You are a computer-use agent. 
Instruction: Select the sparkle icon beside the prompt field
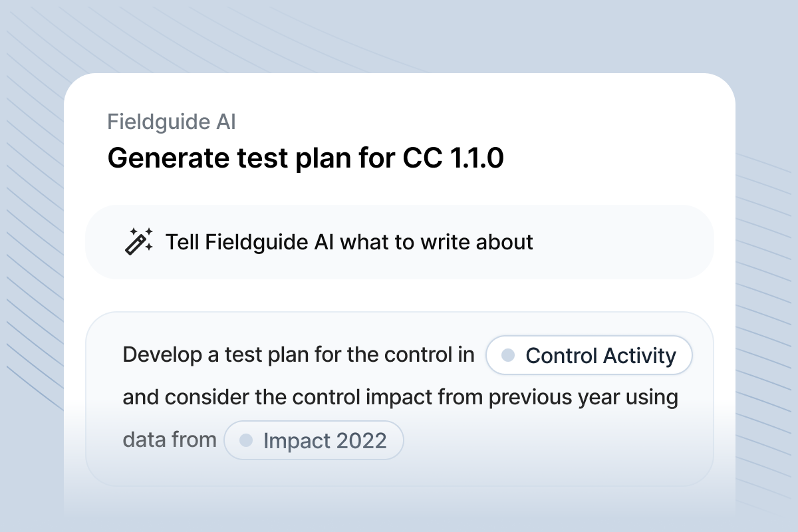140,241
